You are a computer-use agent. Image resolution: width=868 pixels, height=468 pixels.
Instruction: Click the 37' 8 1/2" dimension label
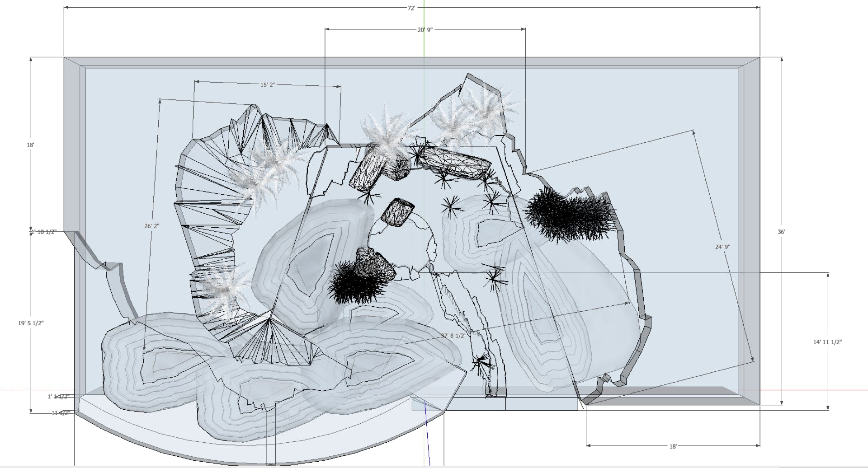pyautogui.click(x=453, y=336)
